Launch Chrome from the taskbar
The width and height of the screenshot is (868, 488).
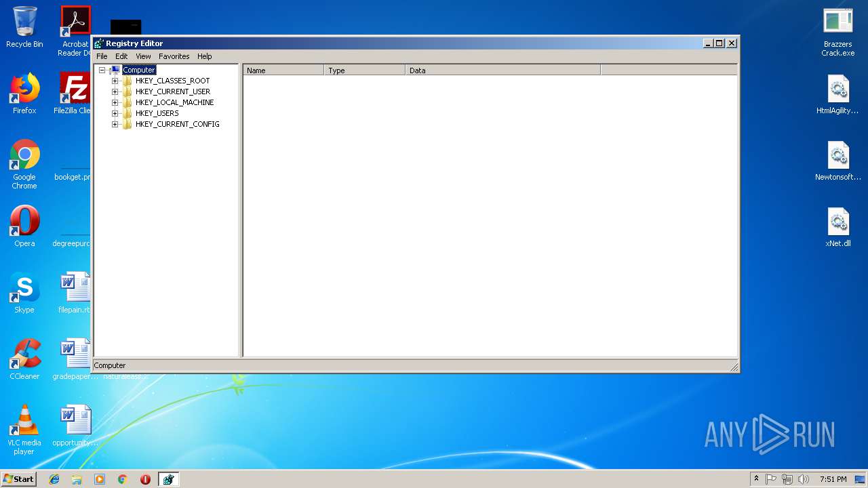tap(122, 479)
